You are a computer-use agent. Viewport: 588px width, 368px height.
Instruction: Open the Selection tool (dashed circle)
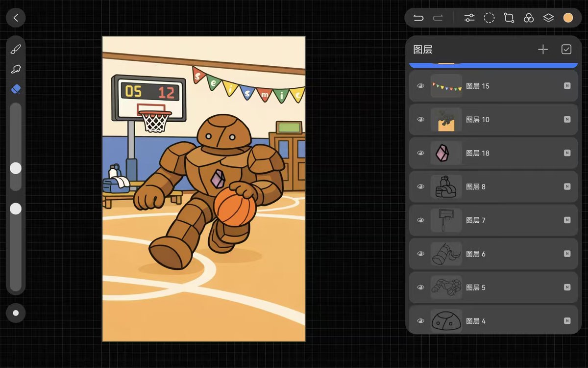489,18
